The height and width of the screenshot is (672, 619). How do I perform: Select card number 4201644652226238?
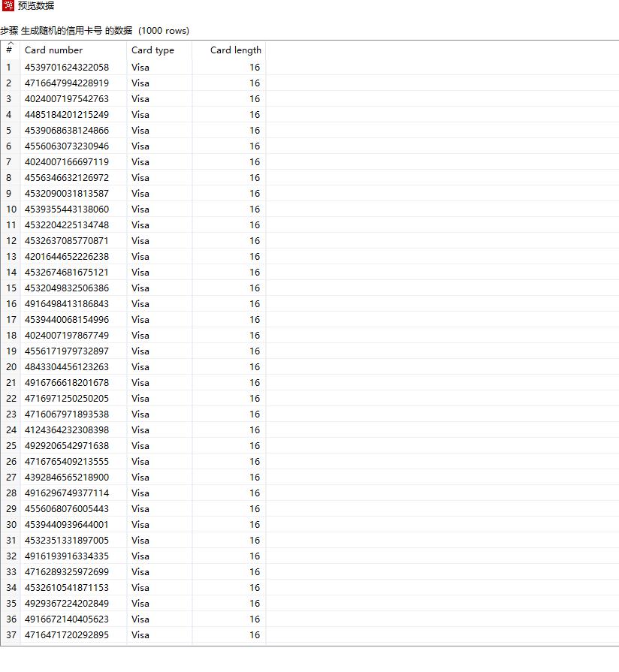pyautogui.click(x=67, y=257)
